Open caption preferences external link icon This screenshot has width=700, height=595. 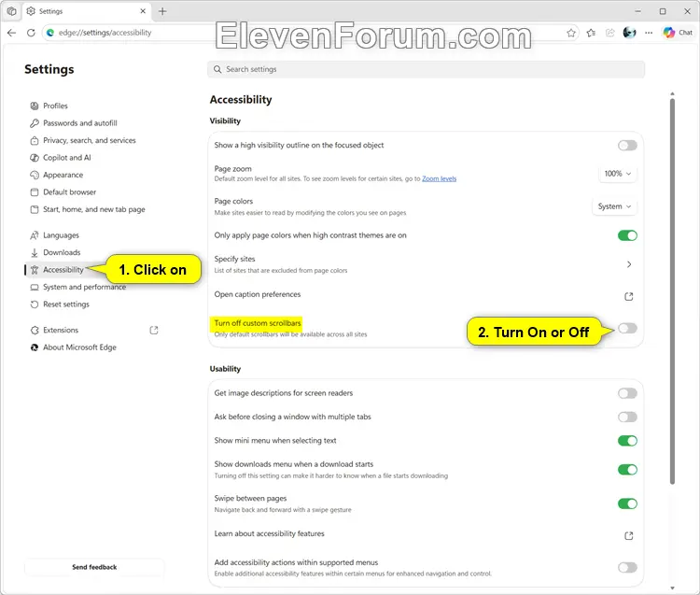pos(628,297)
